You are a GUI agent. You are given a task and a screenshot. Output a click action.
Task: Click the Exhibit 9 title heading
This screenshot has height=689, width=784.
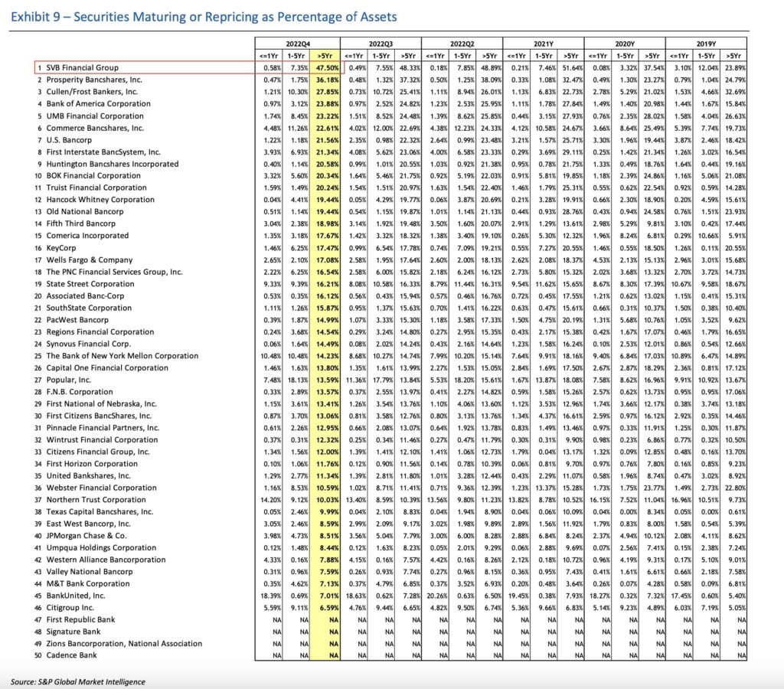point(204,17)
